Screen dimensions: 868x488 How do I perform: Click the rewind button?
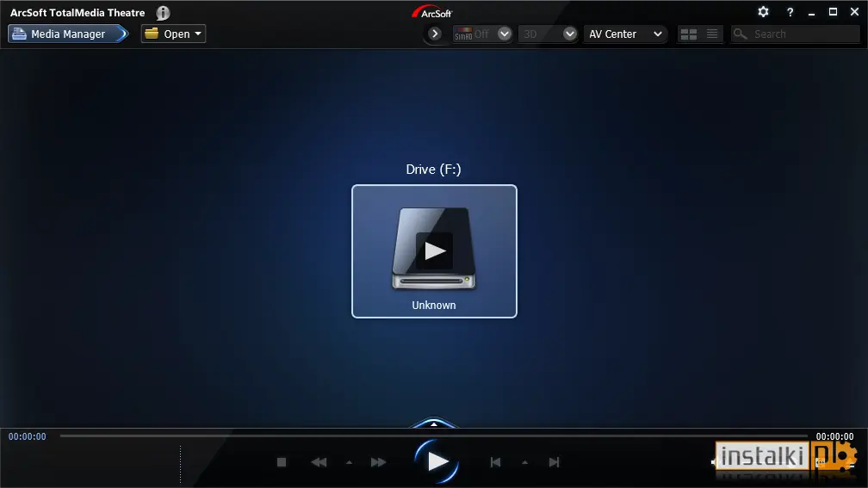319,462
